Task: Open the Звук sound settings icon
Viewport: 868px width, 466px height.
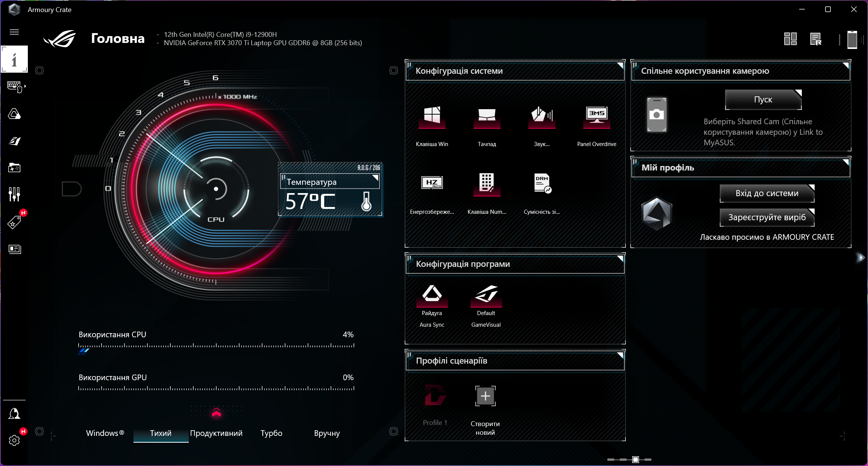Action: pos(542,116)
